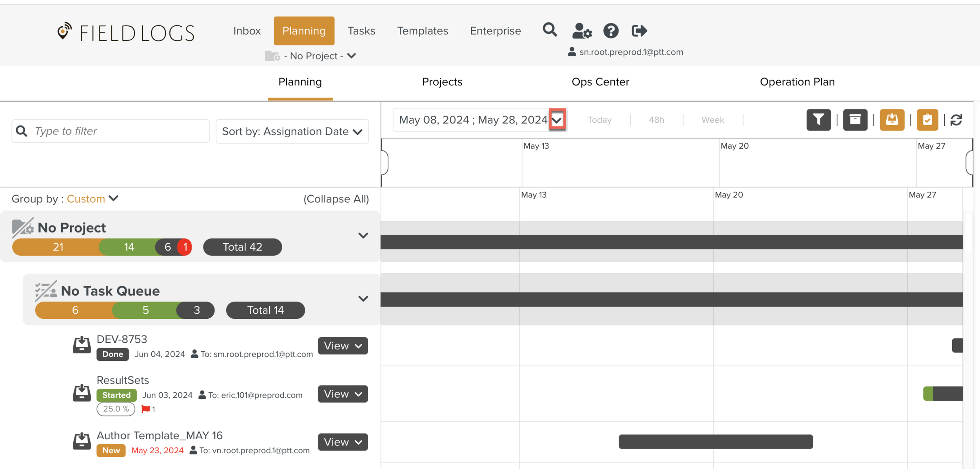Toggle the orange inbox tray filter
The height and width of the screenshot is (469, 980).
click(x=892, y=120)
